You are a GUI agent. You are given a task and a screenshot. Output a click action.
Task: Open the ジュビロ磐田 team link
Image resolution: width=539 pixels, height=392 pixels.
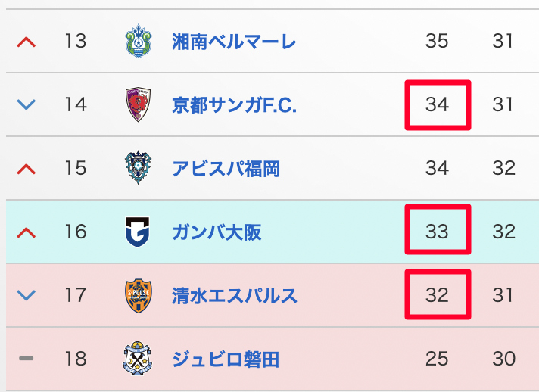[226, 359]
